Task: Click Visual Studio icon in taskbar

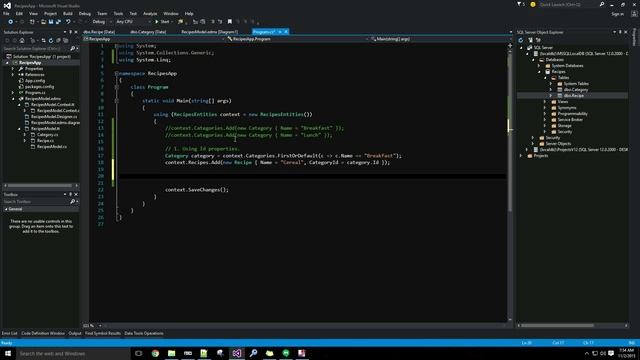Action: 237,353
